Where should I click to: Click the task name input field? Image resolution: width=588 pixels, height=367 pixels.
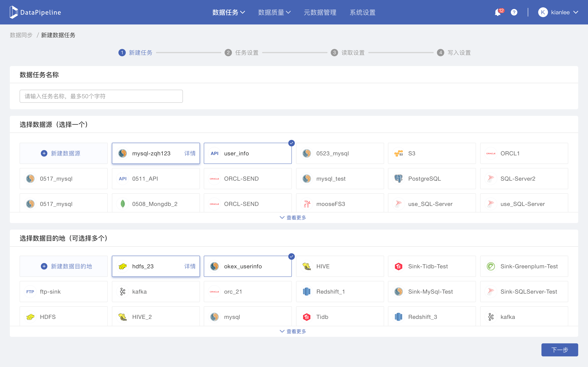point(101,96)
